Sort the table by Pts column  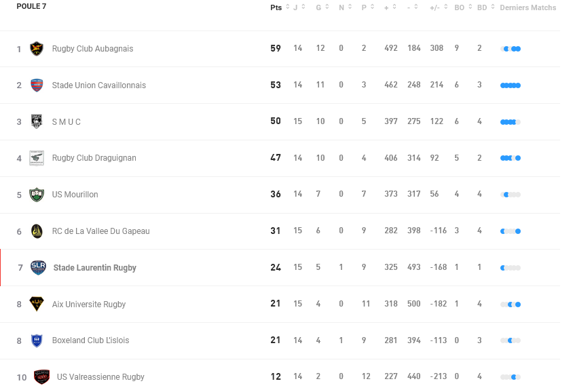coord(276,7)
